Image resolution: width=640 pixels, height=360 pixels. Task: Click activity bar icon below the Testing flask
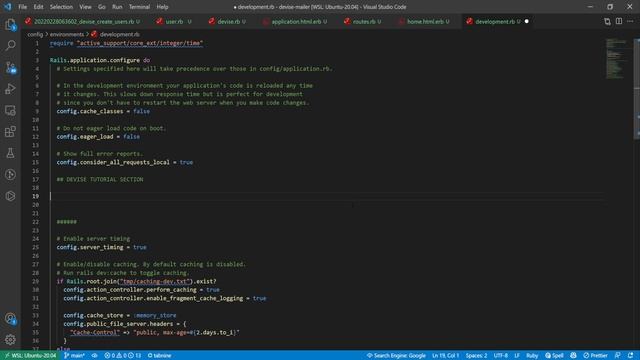10,175
